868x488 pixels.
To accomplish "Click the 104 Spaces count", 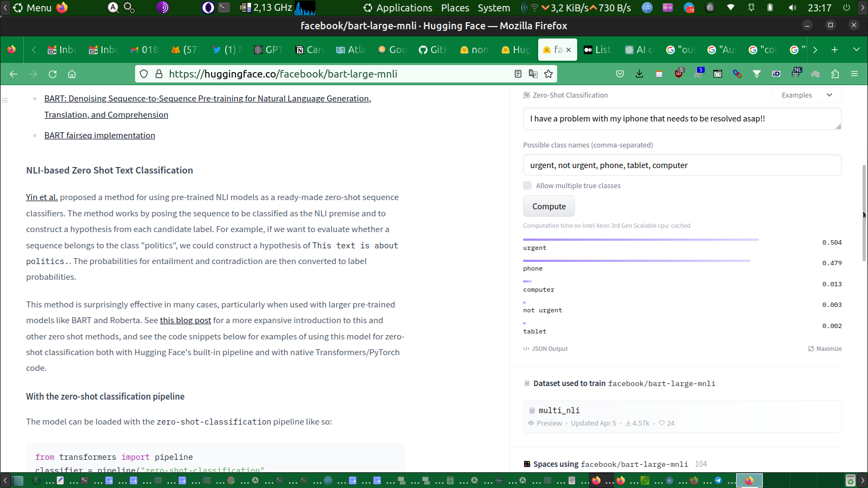I will click(x=701, y=464).
